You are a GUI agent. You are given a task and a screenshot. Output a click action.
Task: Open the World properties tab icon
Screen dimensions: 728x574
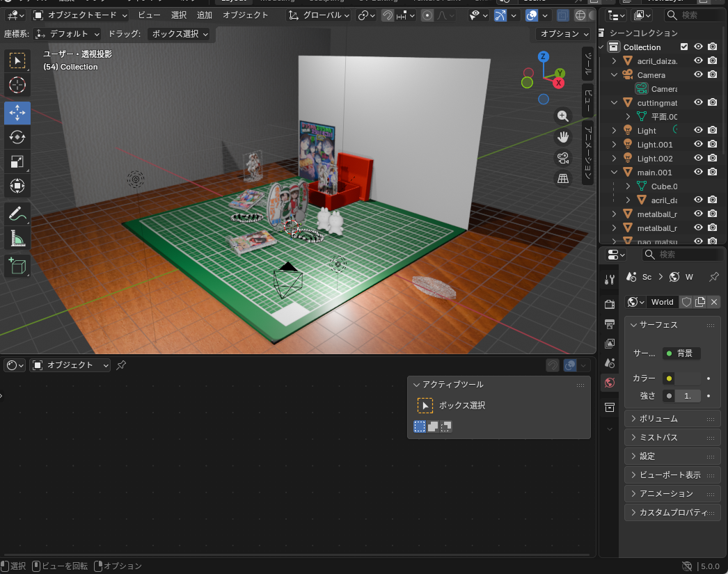pyautogui.click(x=610, y=382)
